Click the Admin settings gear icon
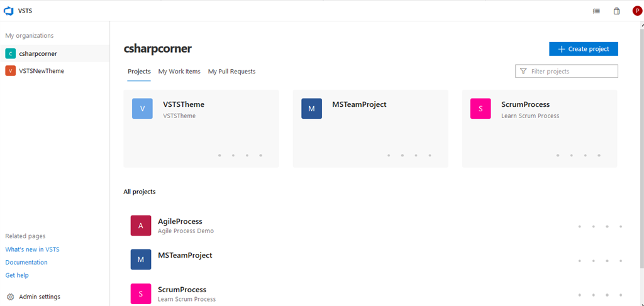Screen dimensions: 644x306 pos(10,297)
